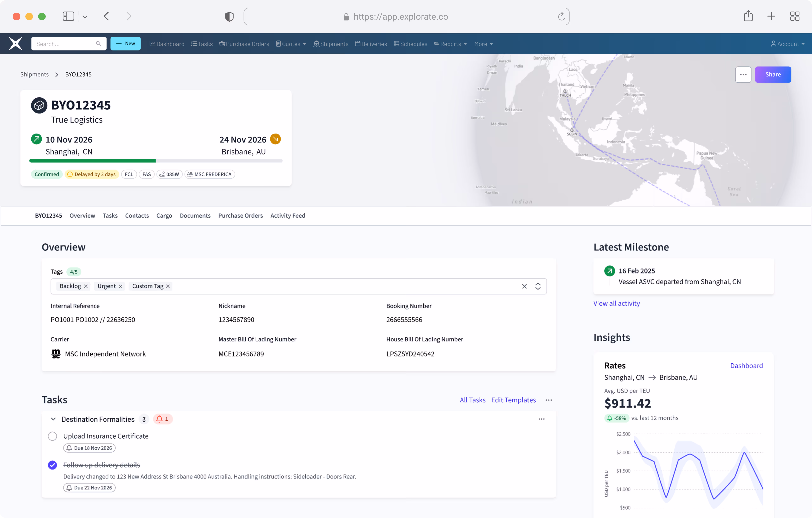Open the Destination Formalities group ellipsis menu
The height and width of the screenshot is (518, 812).
(x=541, y=419)
